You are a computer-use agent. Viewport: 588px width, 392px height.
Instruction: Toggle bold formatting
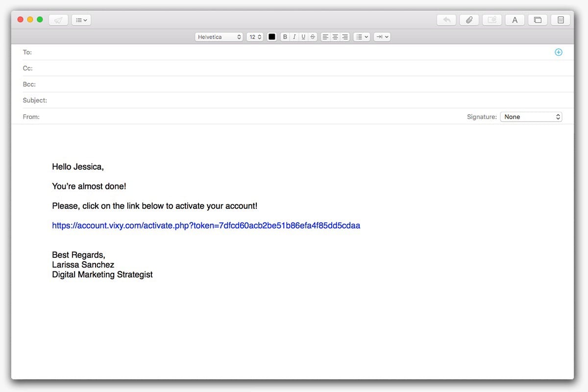point(285,36)
